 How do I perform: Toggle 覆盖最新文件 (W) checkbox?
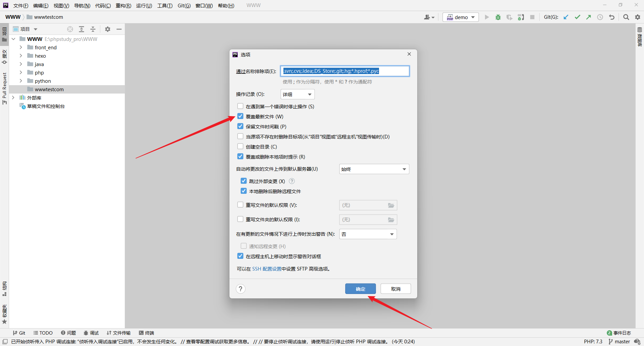[240, 116]
